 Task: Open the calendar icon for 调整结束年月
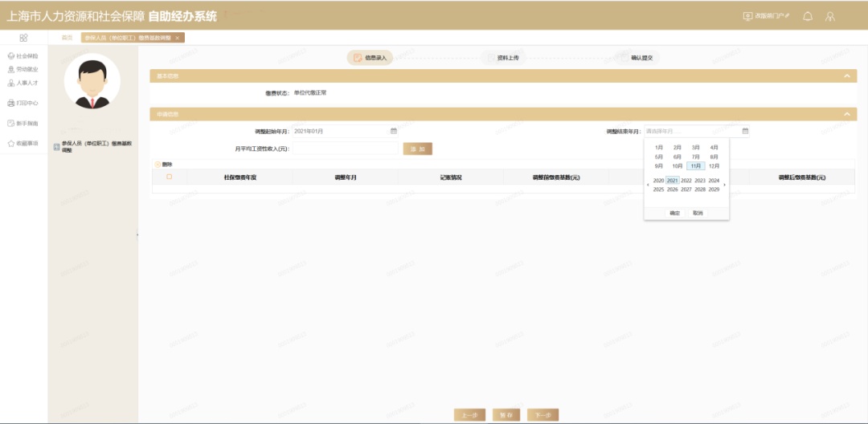pyautogui.click(x=745, y=131)
